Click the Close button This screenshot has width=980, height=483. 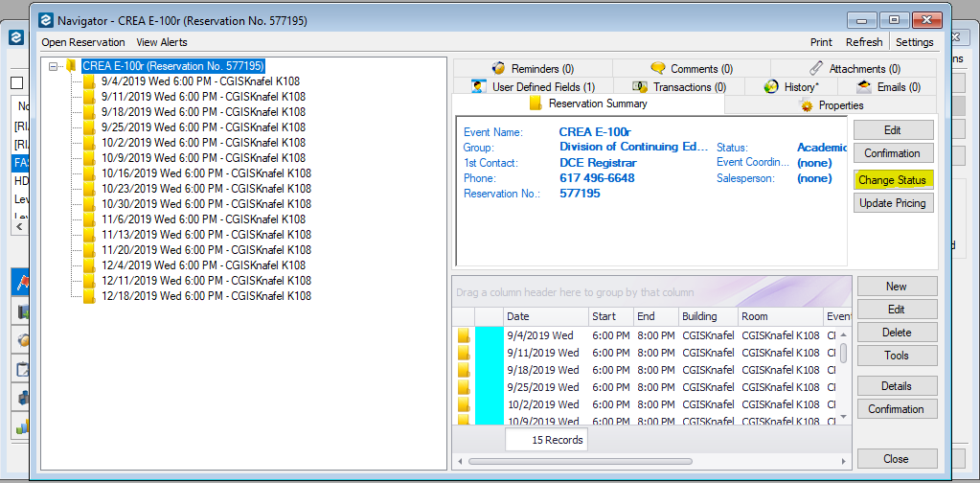click(x=897, y=459)
